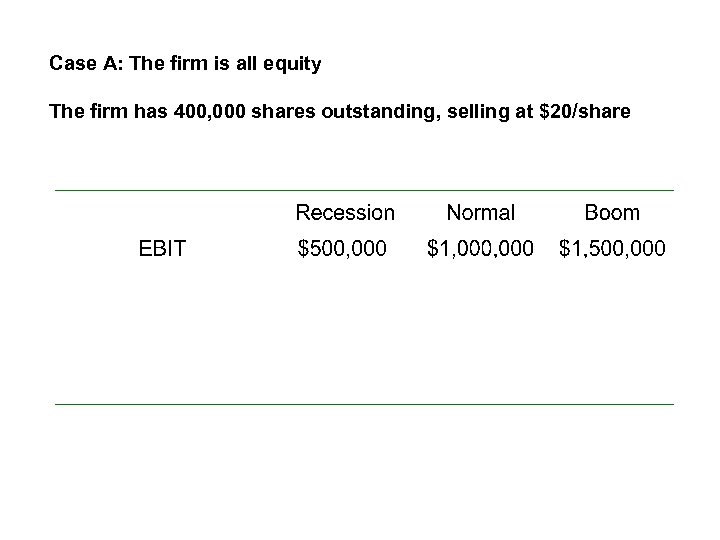Click the top green table border line
Viewport: 720px width, 540px height.
coord(364,190)
